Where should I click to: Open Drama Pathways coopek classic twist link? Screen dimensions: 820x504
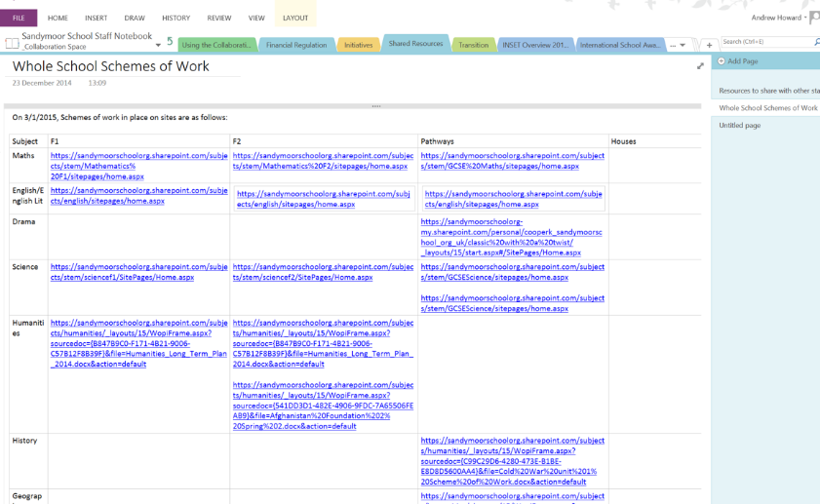pyautogui.click(x=512, y=237)
